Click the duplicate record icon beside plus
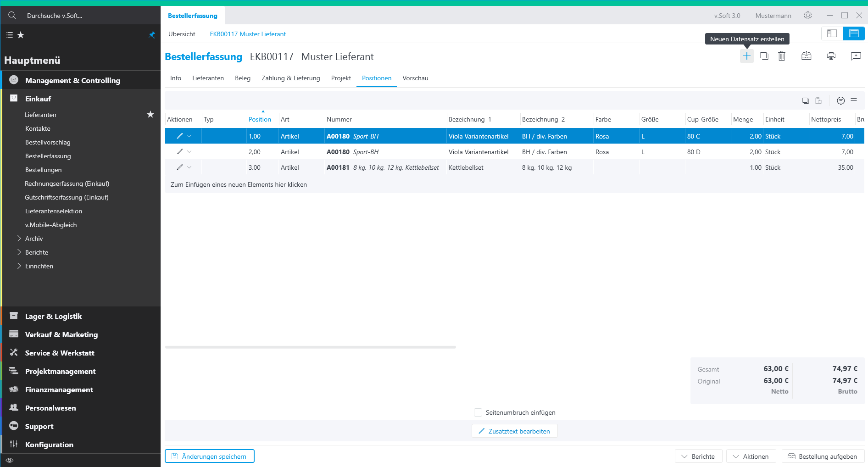Image resolution: width=868 pixels, height=467 pixels. (764, 56)
